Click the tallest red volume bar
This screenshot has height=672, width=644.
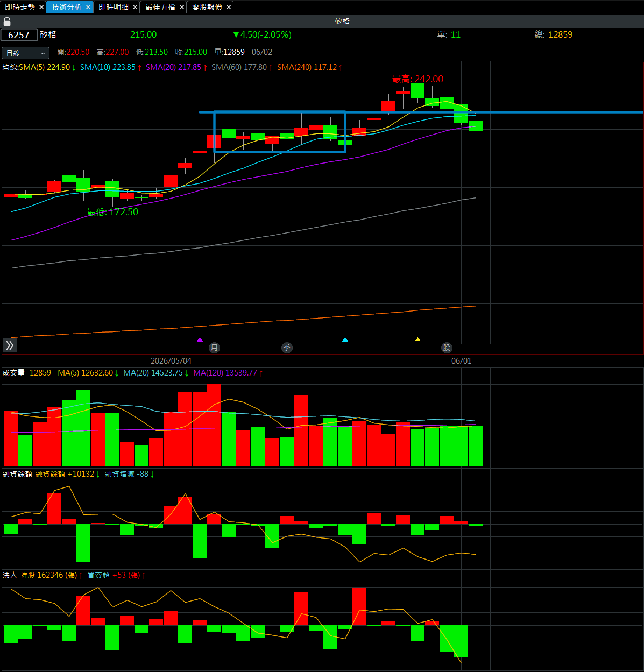coord(214,425)
